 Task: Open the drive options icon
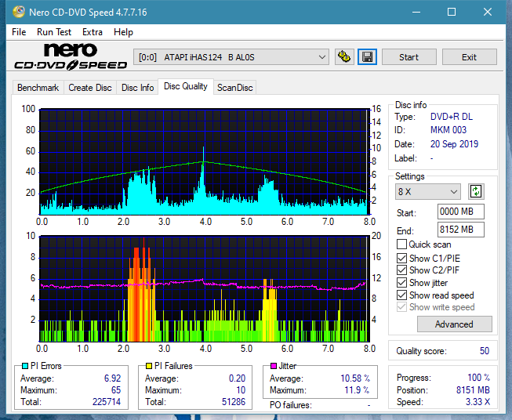[x=344, y=57]
